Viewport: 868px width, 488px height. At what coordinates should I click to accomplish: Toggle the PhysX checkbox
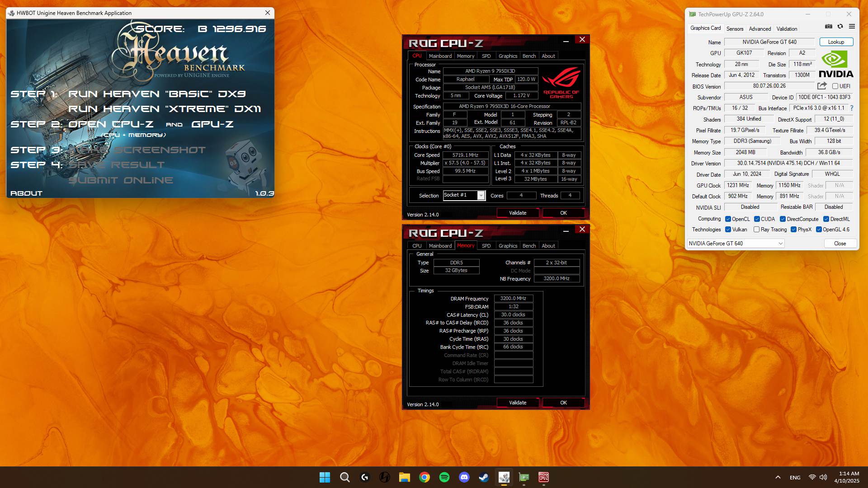(x=793, y=229)
